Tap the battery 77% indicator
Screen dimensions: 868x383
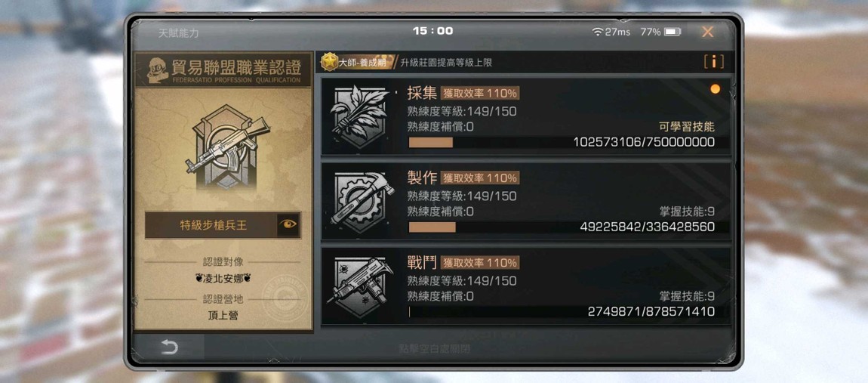pyautogui.click(x=660, y=32)
